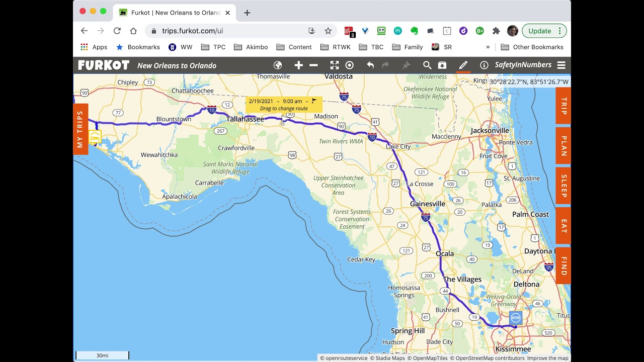Image resolution: width=644 pixels, height=362 pixels.
Task: Open the info circle icon
Action: tap(484, 65)
